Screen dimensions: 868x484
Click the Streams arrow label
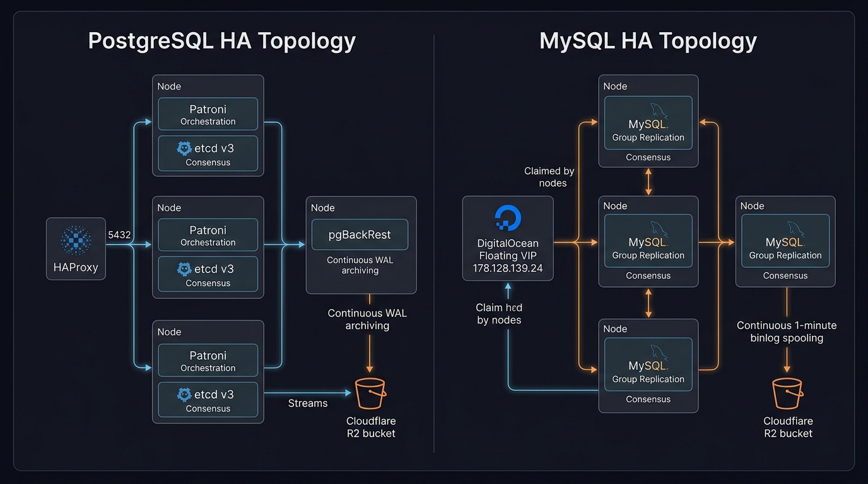tap(308, 403)
